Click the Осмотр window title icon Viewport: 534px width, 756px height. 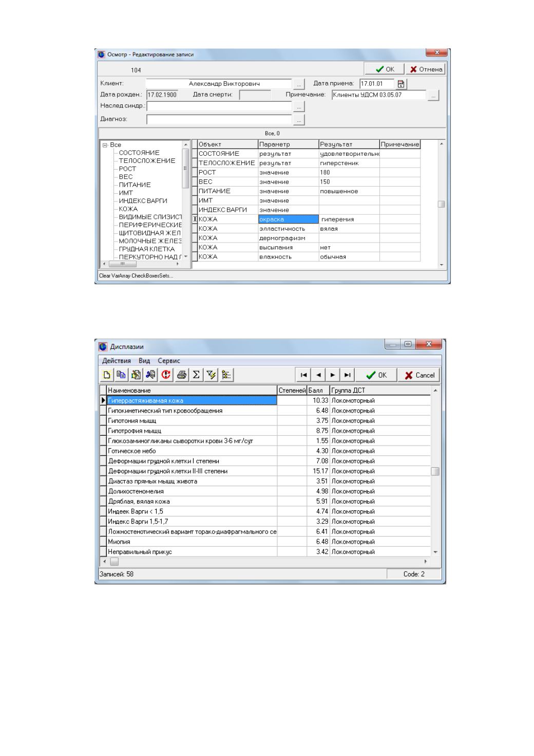pyautogui.click(x=102, y=54)
